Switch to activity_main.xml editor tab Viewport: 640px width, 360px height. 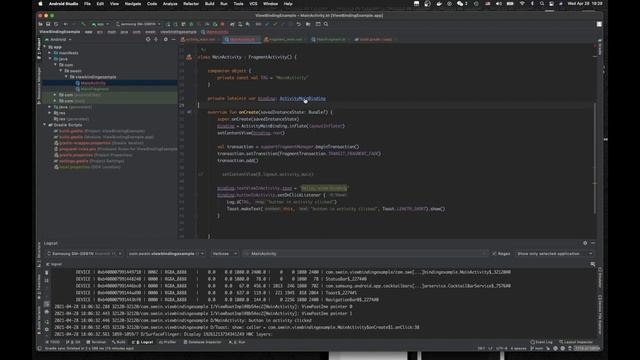200,40
